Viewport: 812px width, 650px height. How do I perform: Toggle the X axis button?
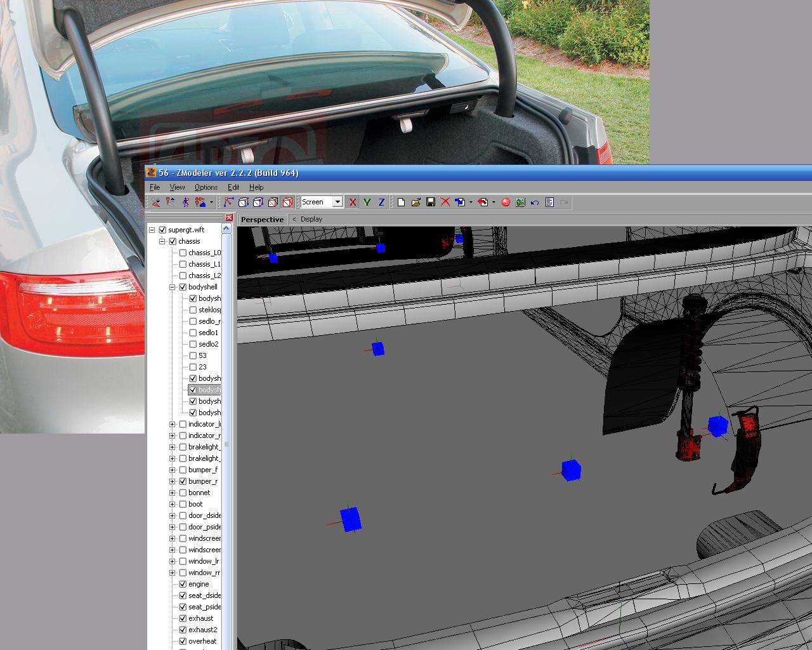tap(353, 202)
